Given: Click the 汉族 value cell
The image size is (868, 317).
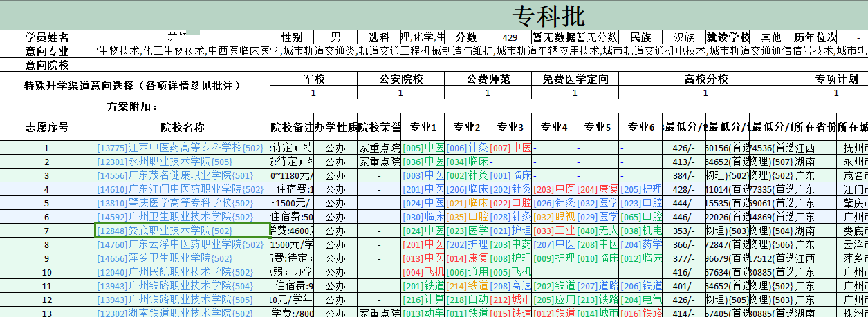Looking at the screenshot, I should pyautogui.click(x=684, y=37).
